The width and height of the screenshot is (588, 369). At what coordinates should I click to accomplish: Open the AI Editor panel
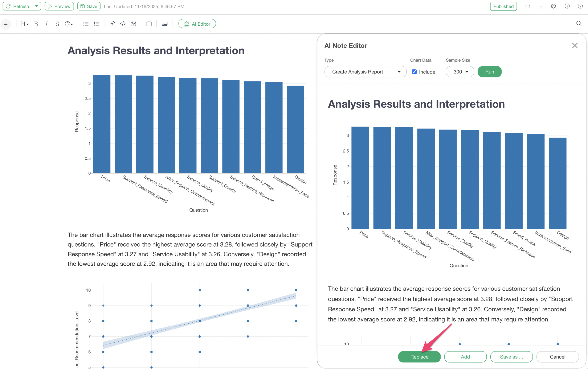[x=197, y=24]
